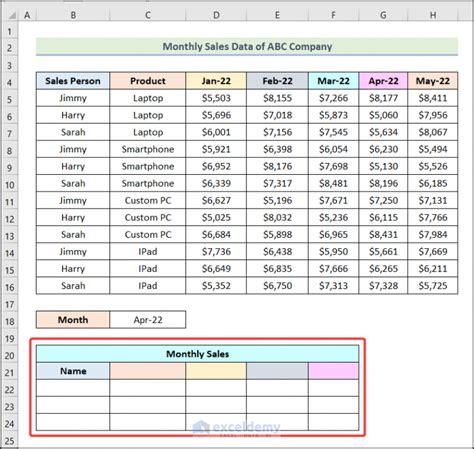Select the cell with $8,196
Screen dimensions: 474x449
point(383,183)
